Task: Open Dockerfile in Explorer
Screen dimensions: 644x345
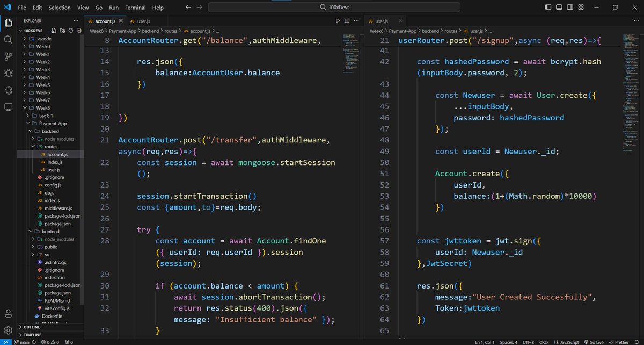Action: (x=52, y=316)
